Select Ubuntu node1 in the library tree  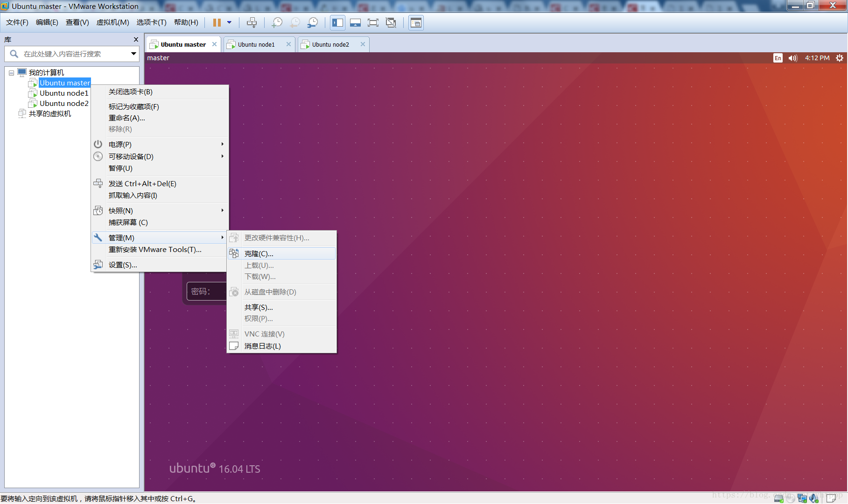point(64,93)
